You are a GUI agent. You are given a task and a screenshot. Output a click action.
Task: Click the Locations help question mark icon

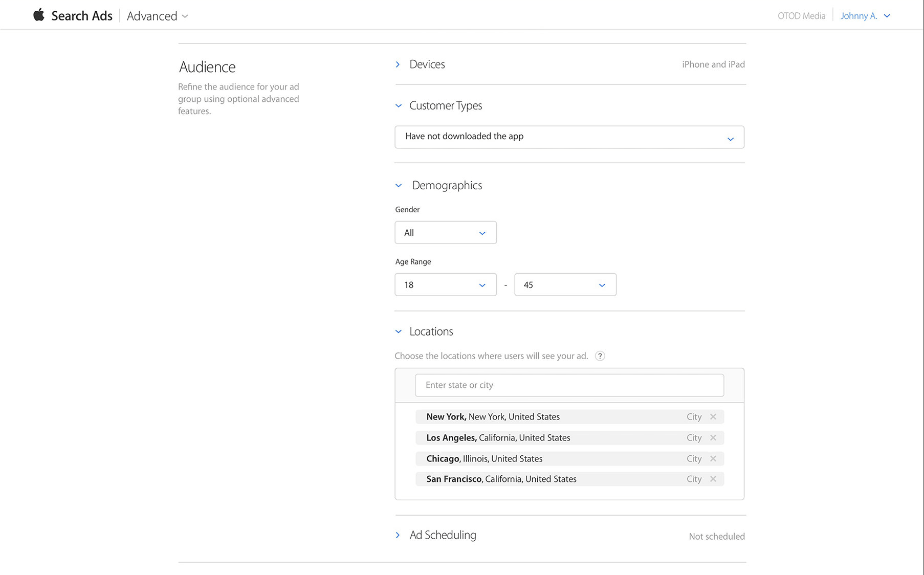(x=600, y=356)
